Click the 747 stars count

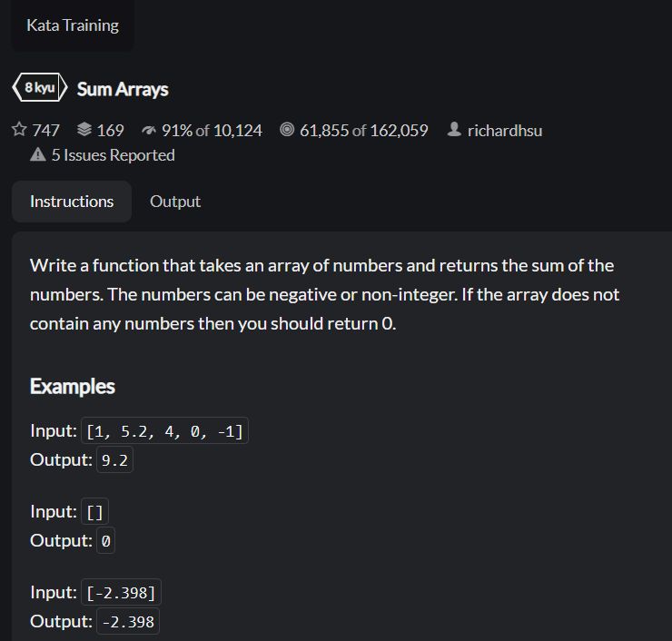[45, 130]
